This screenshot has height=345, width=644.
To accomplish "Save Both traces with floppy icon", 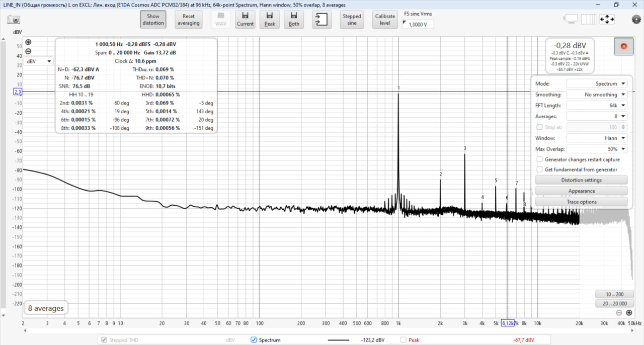I will [294, 20].
